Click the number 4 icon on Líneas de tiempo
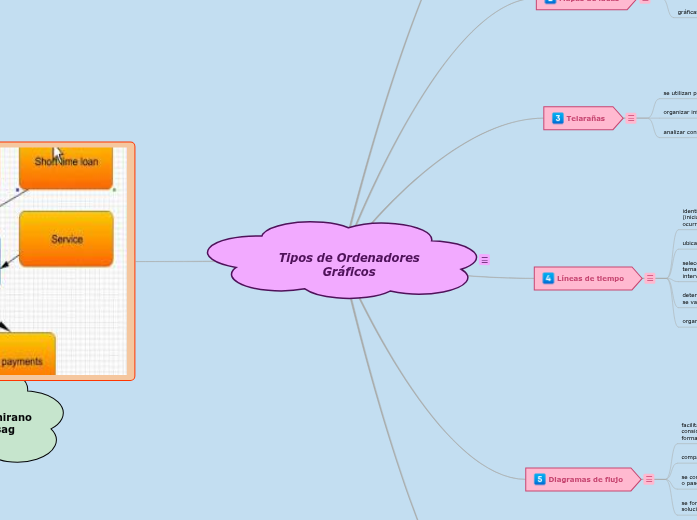The width and height of the screenshot is (697, 520). pyautogui.click(x=548, y=277)
